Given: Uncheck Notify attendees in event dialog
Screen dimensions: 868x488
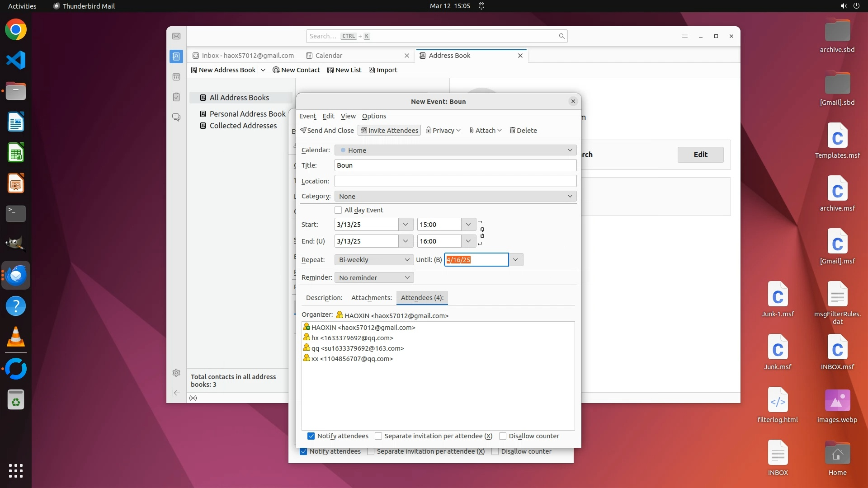Looking at the screenshot, I should click(x=311, y=436).
